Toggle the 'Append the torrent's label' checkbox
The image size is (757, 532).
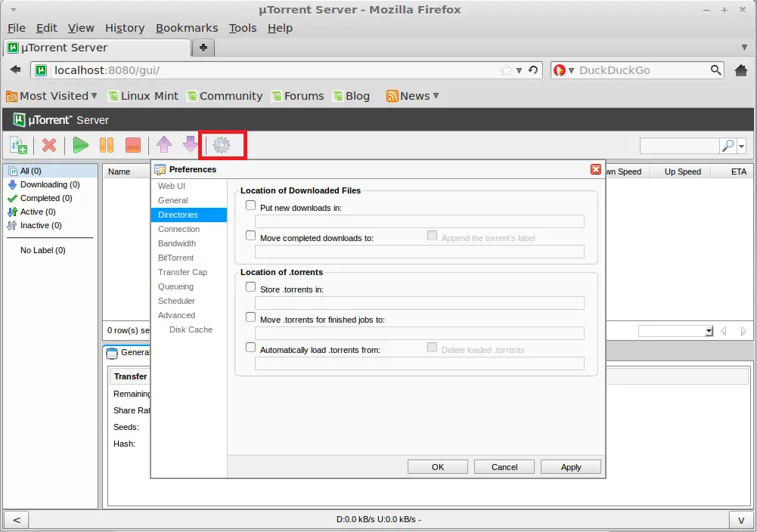coord(432,235)
